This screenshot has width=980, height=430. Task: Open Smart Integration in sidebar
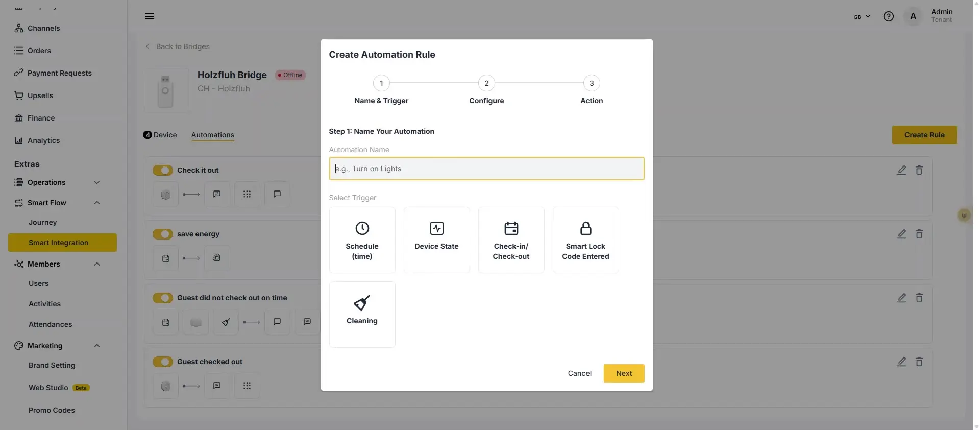(x=62, y=243)
